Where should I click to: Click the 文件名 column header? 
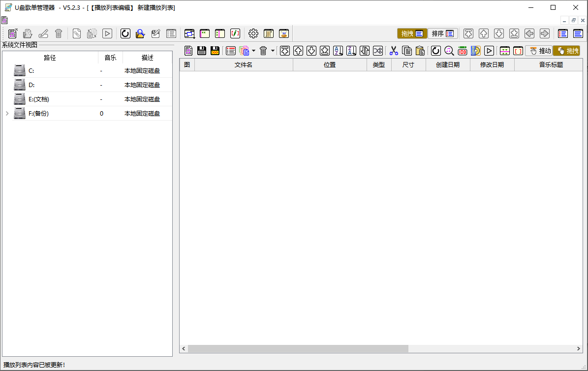243,65
